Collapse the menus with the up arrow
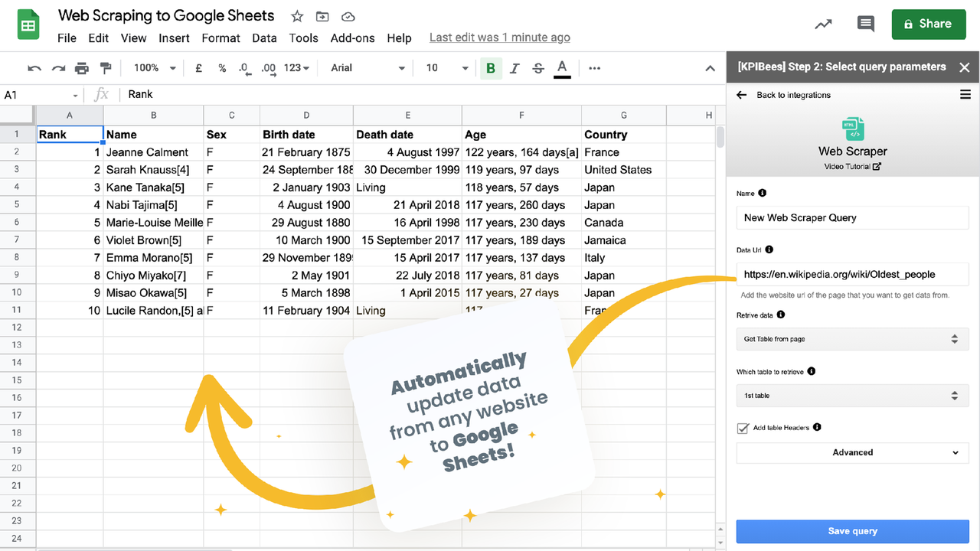 coord(710,68)
